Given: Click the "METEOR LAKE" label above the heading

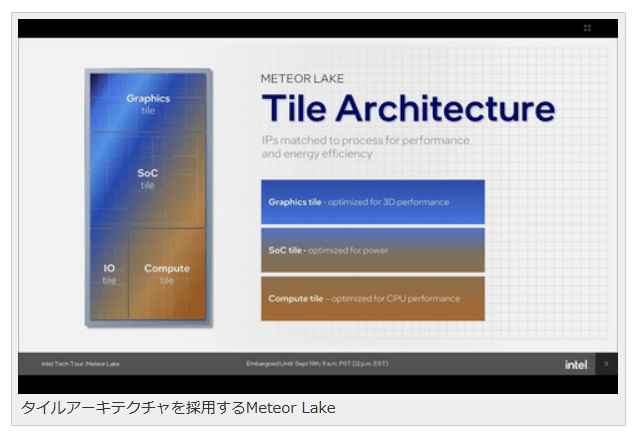Looking at the screenshot, I should click(302, 78).
